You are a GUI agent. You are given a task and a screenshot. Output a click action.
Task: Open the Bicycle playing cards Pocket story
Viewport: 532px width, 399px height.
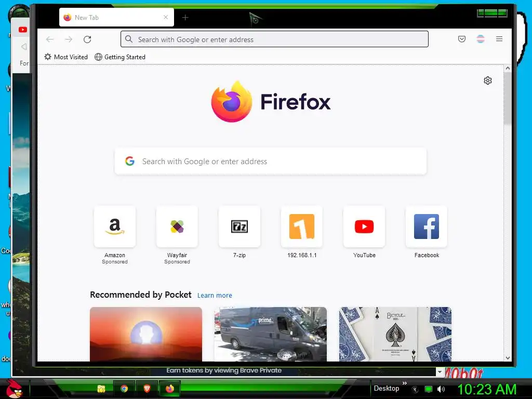pos(395,334)
